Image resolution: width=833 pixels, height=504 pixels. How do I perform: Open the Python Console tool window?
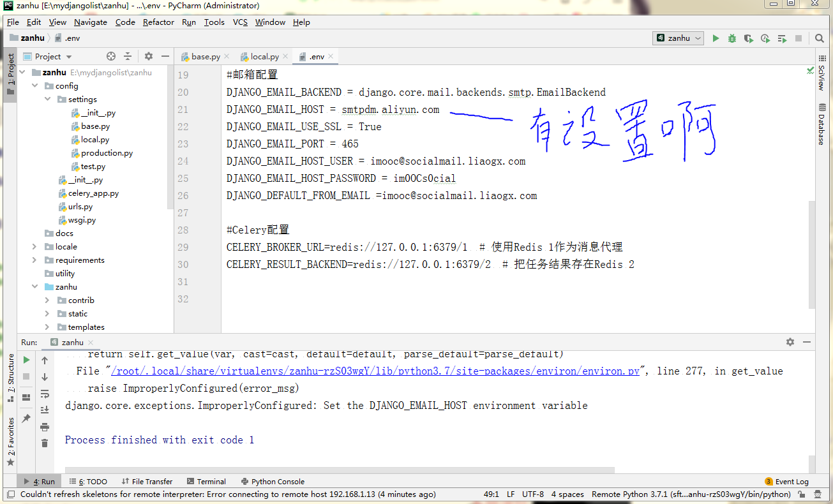click(273, 482)
